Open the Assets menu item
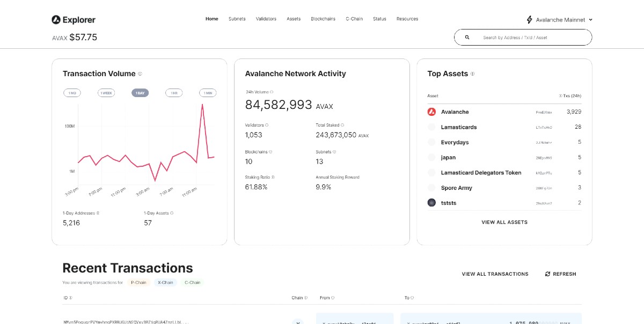This screenshot has width=644, height=324. click(294, 19)
